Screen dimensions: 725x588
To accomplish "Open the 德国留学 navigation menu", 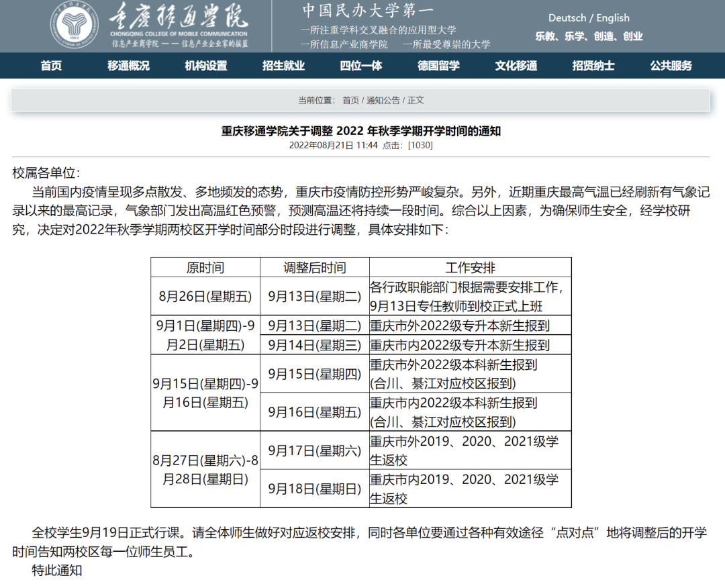I will coord(438,66).
